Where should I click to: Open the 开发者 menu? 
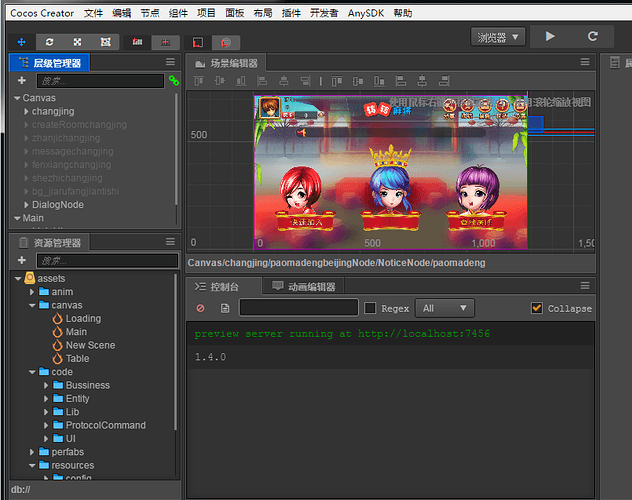pos(324,13)
